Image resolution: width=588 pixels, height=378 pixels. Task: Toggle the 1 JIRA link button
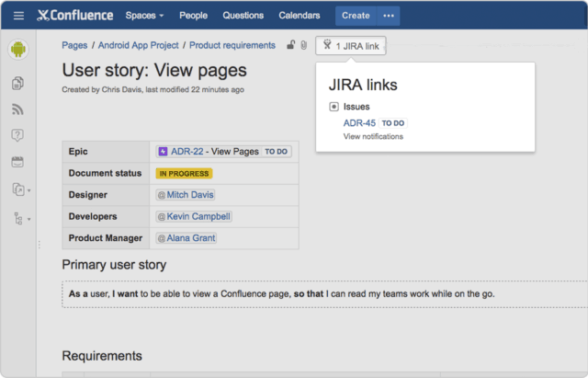point(351,46)
